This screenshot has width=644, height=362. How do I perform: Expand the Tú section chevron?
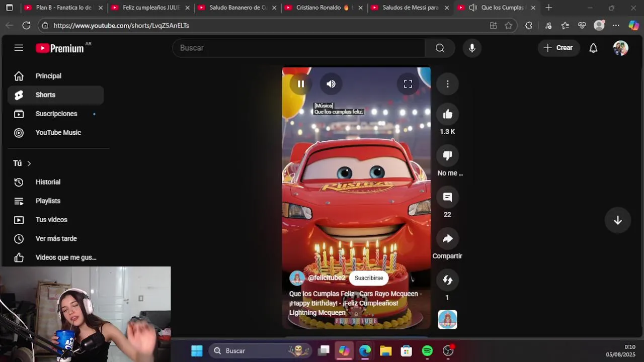tap(29, 163)
